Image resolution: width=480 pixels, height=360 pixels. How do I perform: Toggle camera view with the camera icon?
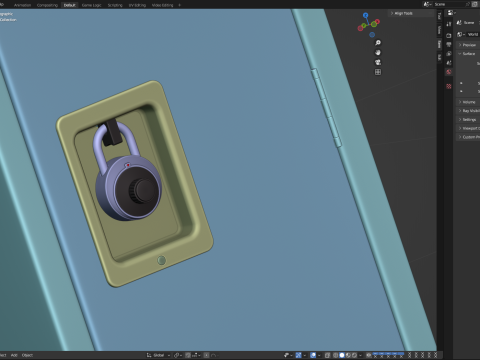378,62
